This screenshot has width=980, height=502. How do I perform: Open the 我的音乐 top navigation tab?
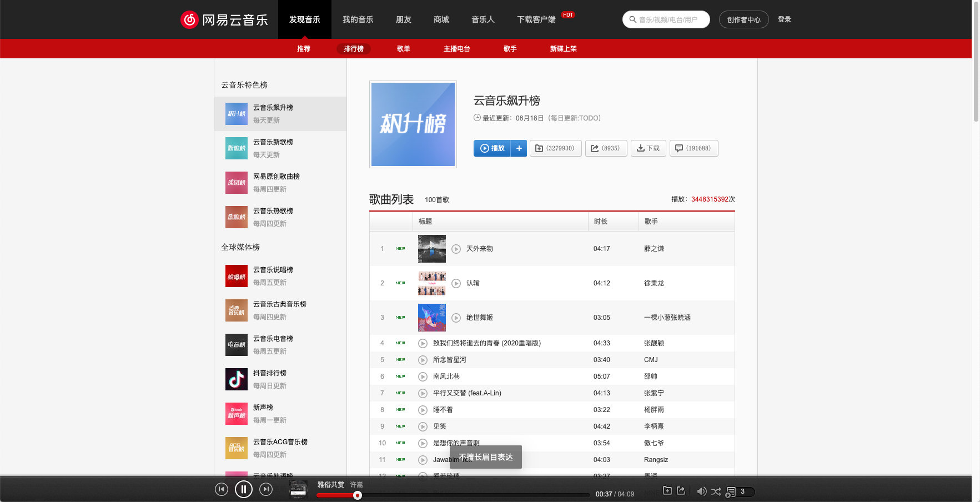358,19
